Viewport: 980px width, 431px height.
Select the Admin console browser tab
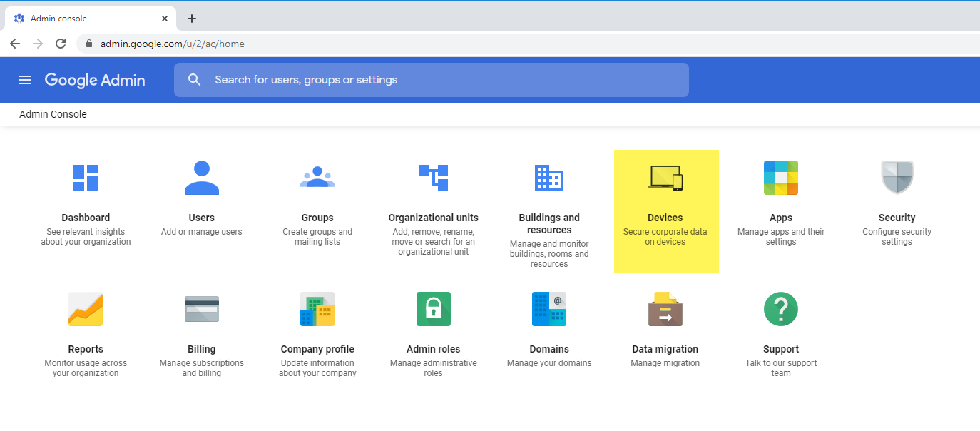(90, 19)
